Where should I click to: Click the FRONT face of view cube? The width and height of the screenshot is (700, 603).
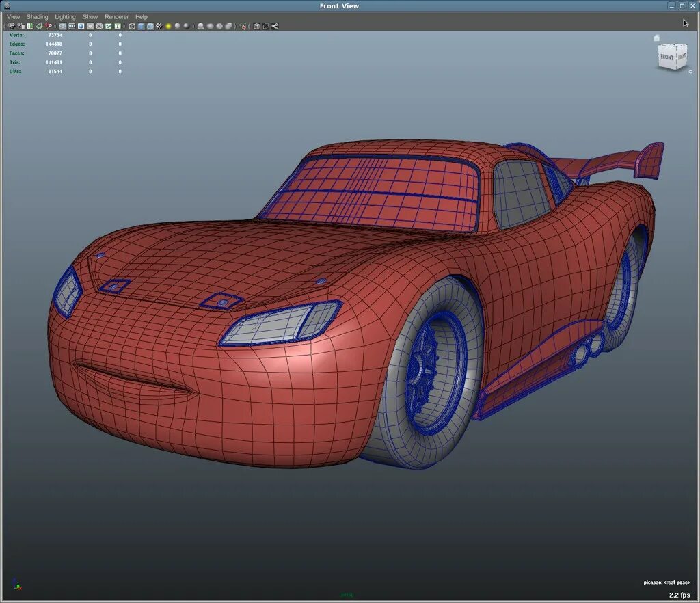(x=667, y=57)
